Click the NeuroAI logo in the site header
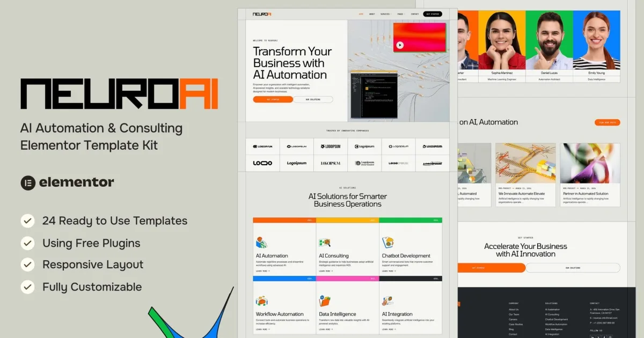644x338 pixels. [x=262, y=14]
